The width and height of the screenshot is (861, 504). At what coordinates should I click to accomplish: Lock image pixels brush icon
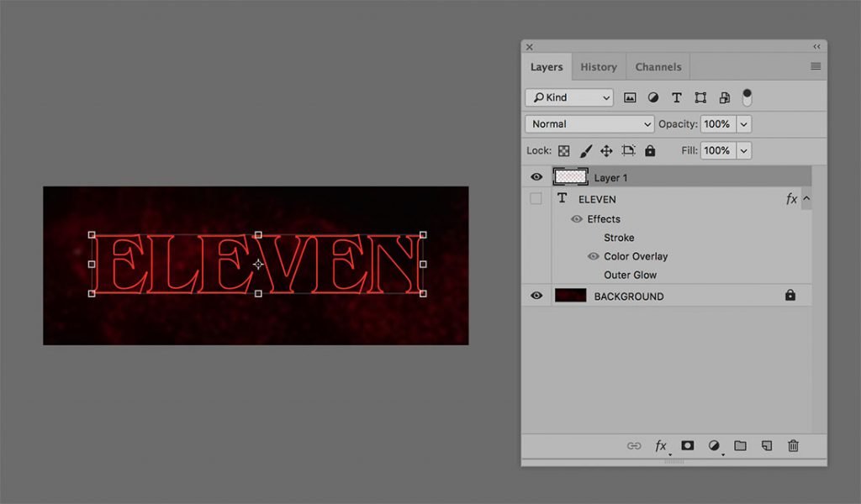(586, 151)
